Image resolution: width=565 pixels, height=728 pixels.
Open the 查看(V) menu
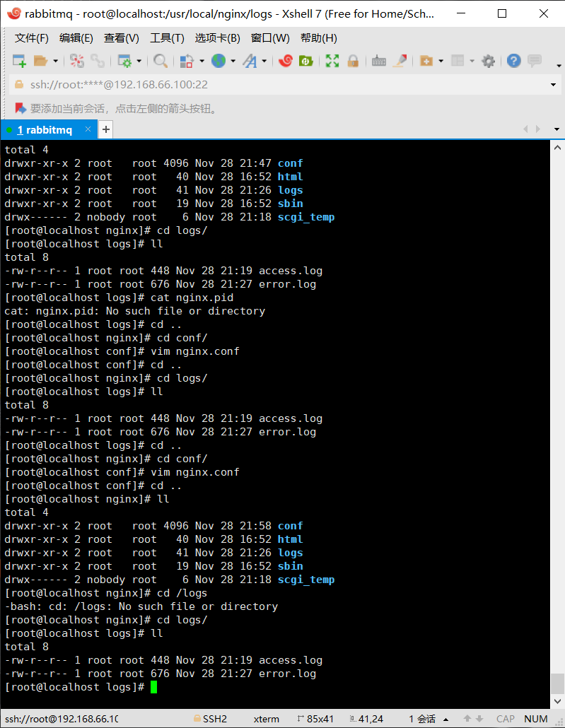121,38
